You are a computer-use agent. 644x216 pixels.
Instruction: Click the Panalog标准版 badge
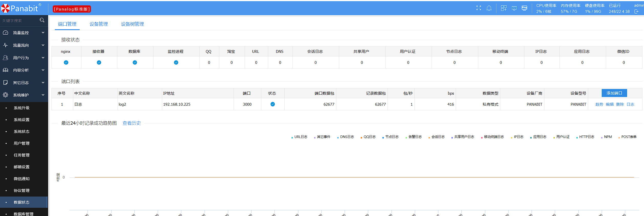(72, 9)
